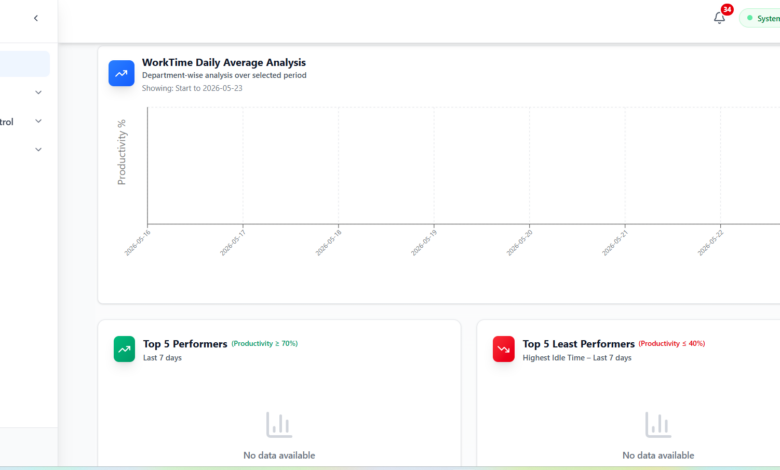Click the green Top 5 Performers icon
This screenshot has height=470, width=780.
point(124,349)
